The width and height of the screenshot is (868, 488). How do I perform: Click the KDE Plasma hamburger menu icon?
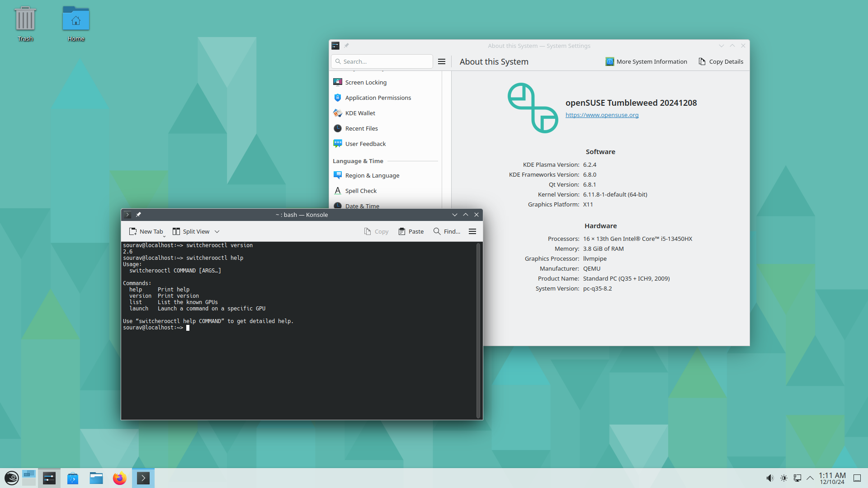pyautogui.click(x=442, y=61)
